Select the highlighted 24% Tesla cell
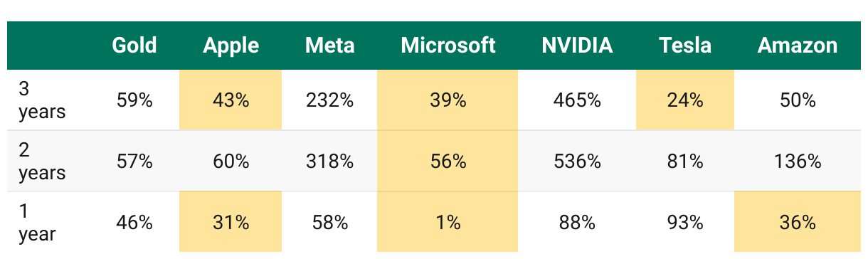 (685, 100)
